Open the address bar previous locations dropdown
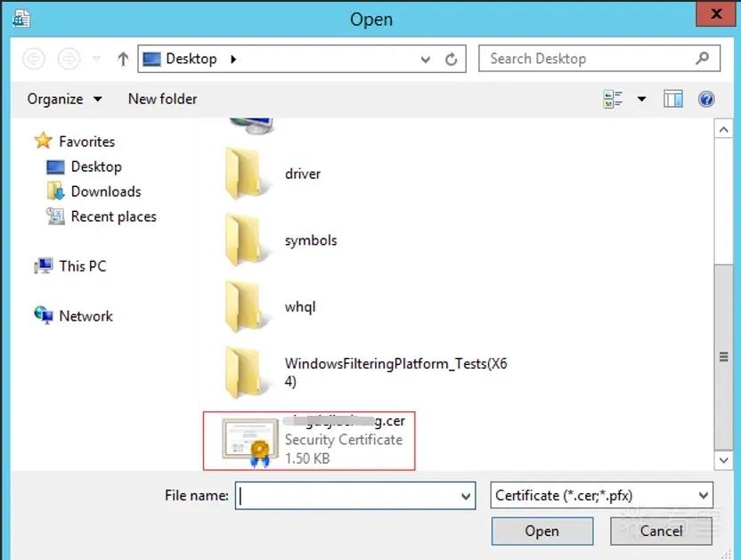Screen dimensions: 741x560 426,60
